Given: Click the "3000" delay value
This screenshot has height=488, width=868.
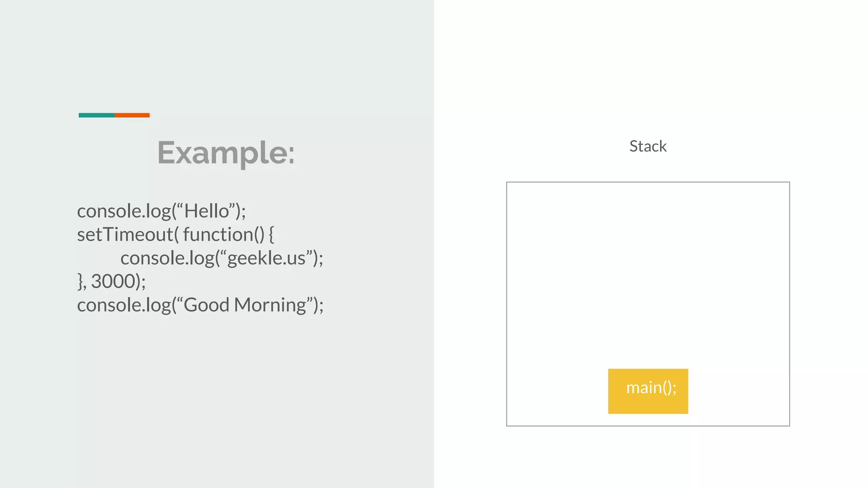Looking at the screenshot, I should (x=112, y=281).
